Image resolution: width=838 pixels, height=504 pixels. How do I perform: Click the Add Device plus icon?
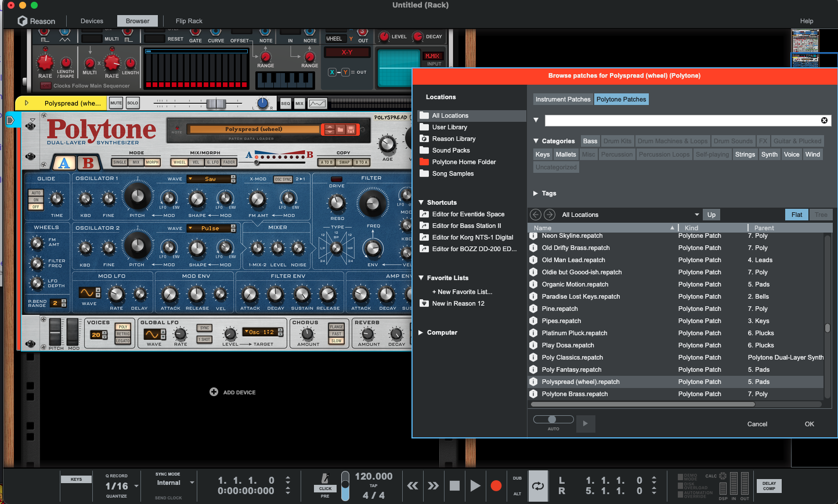(214, 392)
